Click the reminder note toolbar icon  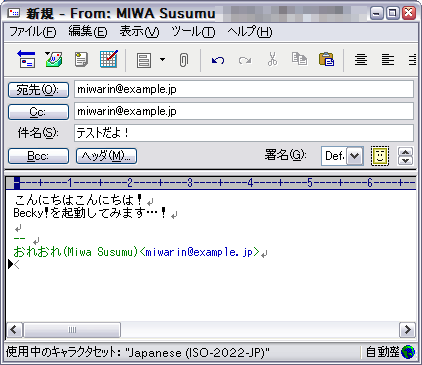tap(81, 60)
